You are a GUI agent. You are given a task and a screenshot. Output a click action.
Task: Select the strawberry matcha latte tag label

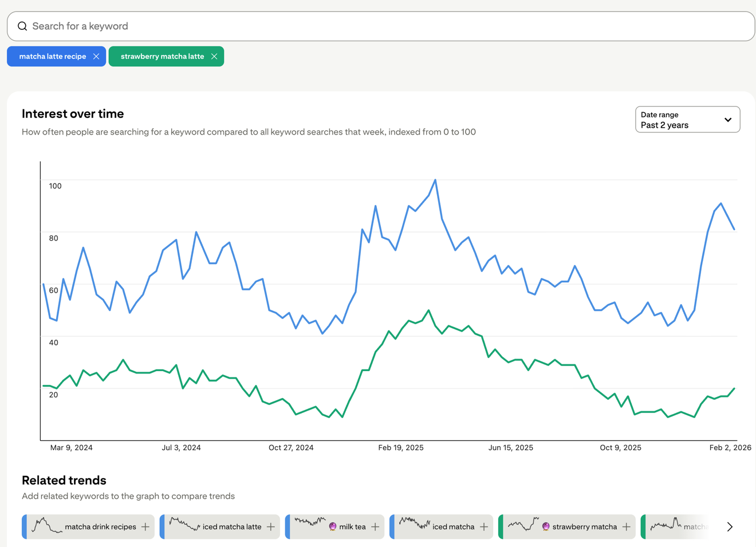tap(162, 56)
